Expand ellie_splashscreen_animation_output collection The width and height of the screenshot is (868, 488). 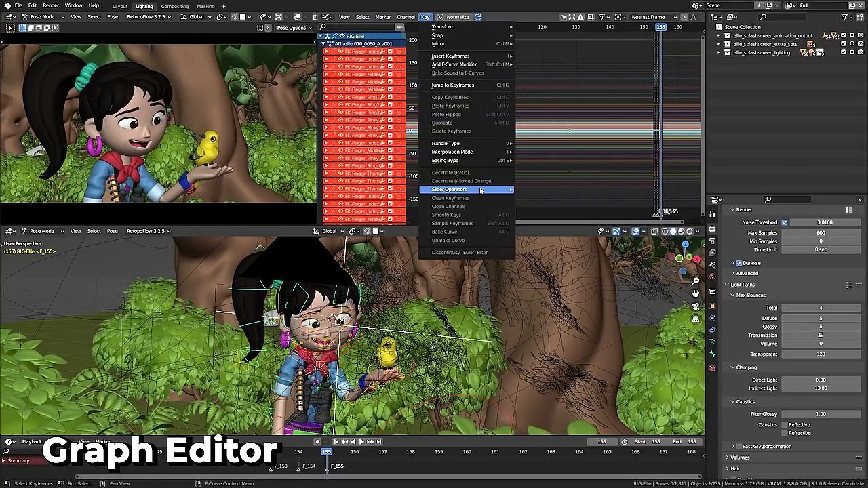click(x=719, y=35)
